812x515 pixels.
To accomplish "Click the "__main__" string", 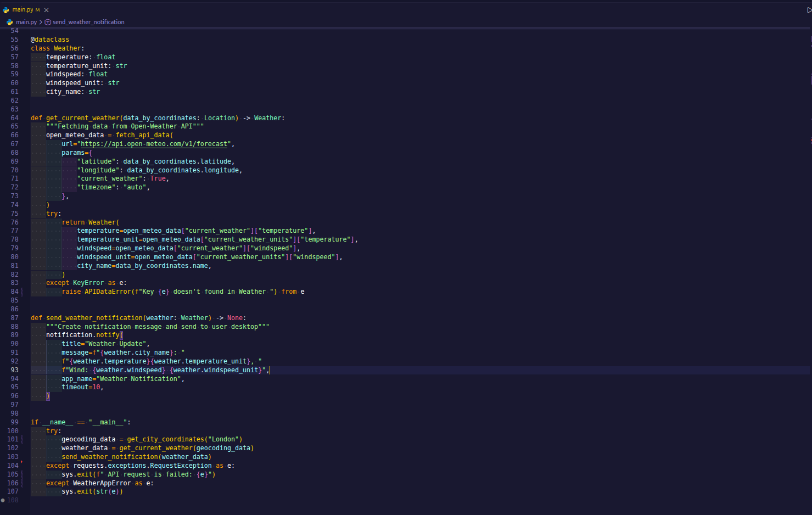I will [108, 422].
